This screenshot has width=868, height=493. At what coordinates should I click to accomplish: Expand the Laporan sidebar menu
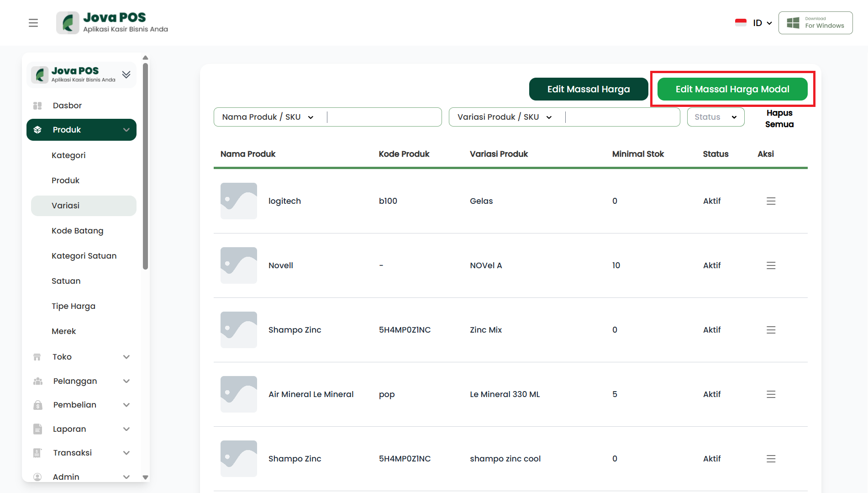[126, 429]
